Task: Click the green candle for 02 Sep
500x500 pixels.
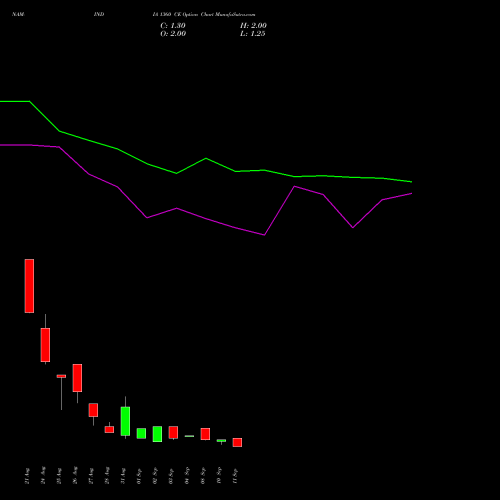Action: tap(157, 434)
